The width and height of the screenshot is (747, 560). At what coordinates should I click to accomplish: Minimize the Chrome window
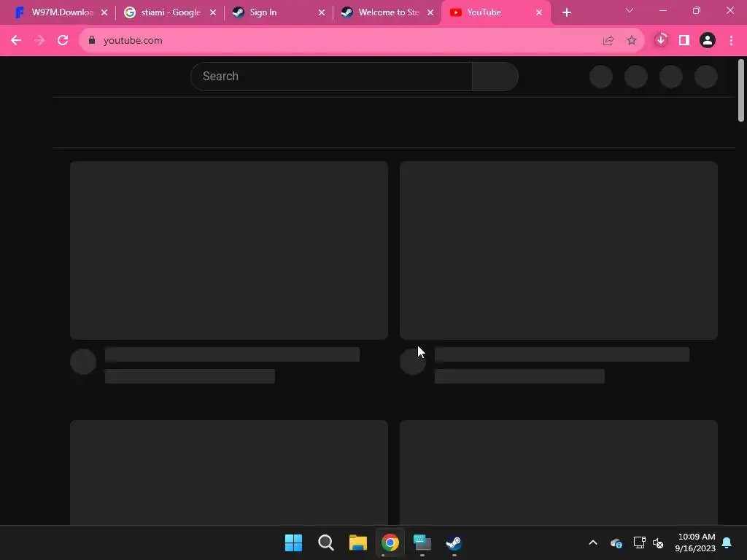pyautogui.click(x=662, y=10)
